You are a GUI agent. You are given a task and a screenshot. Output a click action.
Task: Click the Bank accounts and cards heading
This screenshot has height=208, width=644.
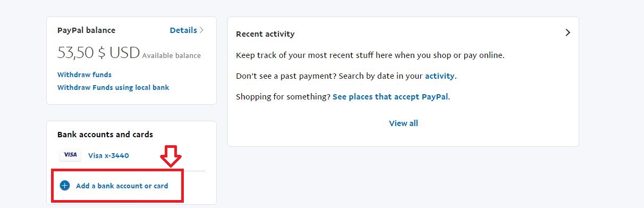coord(105,135)
